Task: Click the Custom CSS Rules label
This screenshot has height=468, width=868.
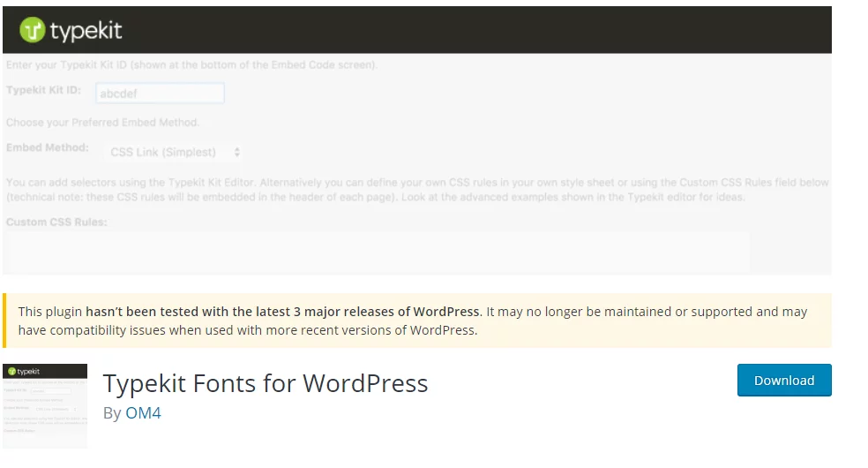Action: pos(56,222)
